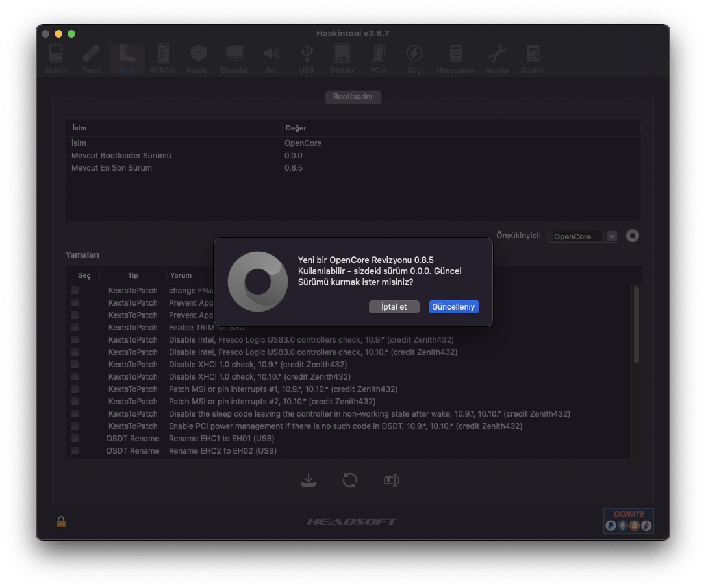Click the İptal et button
The width and height of the screenshot is (706, 588).
(394, 307)
